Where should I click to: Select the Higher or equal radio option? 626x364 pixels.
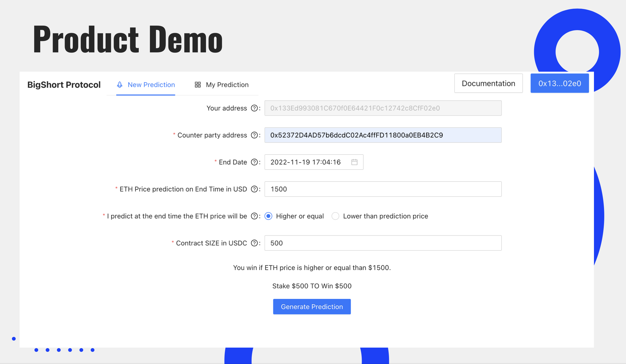coord(269,216)
